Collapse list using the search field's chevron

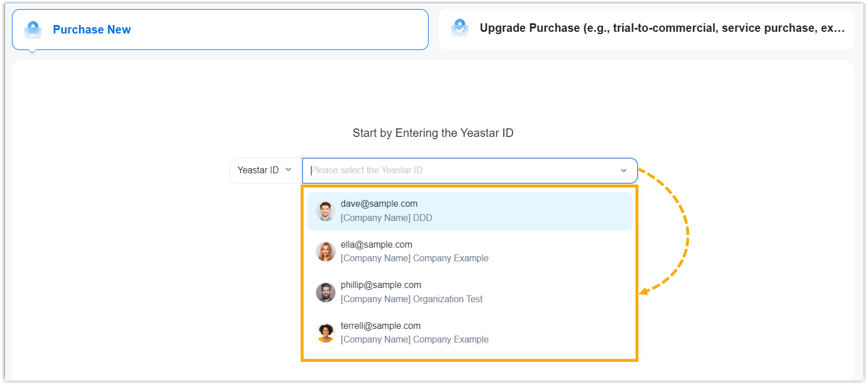tap(624, 170)
